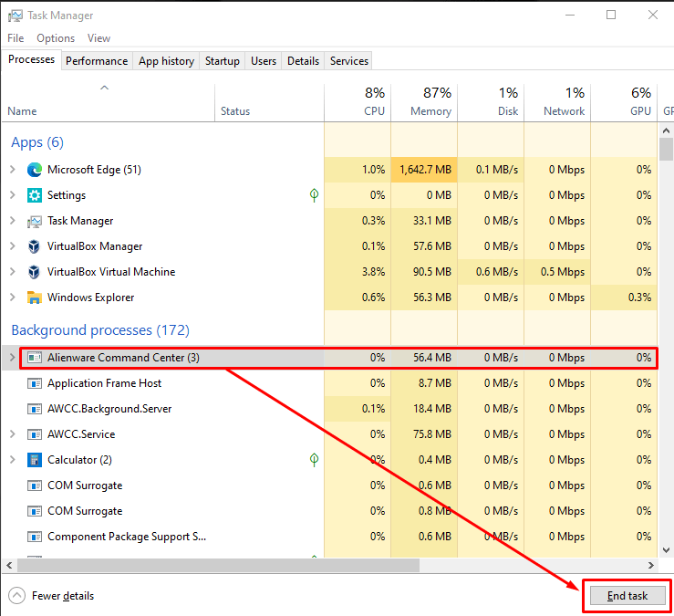Click the End task button

tap(627, 596)
